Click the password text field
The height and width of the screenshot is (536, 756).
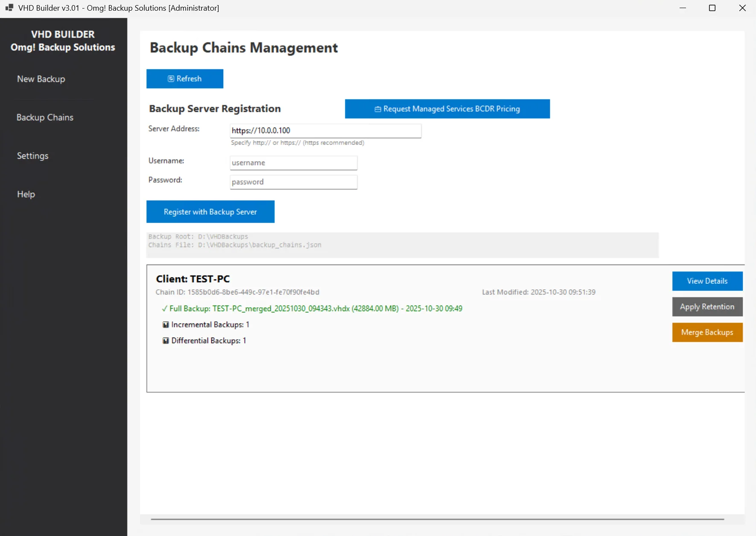point(293,182)
